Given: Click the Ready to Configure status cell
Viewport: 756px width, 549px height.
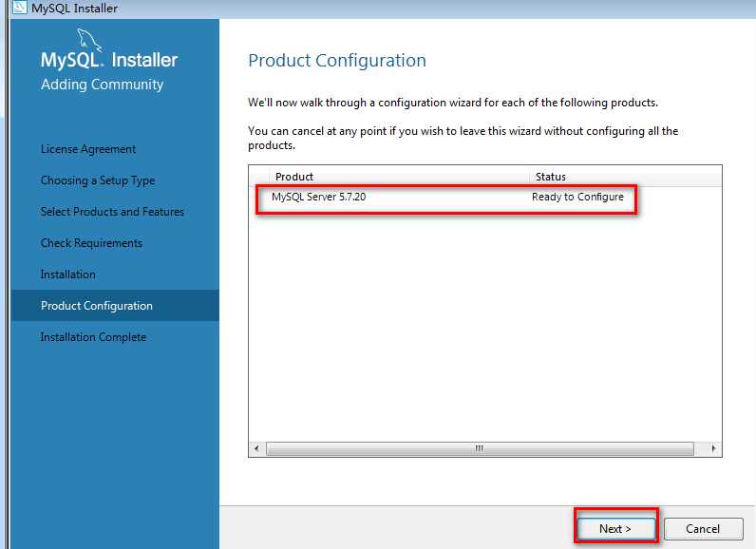Looking at the screenshot, I should tap(577, 198).
